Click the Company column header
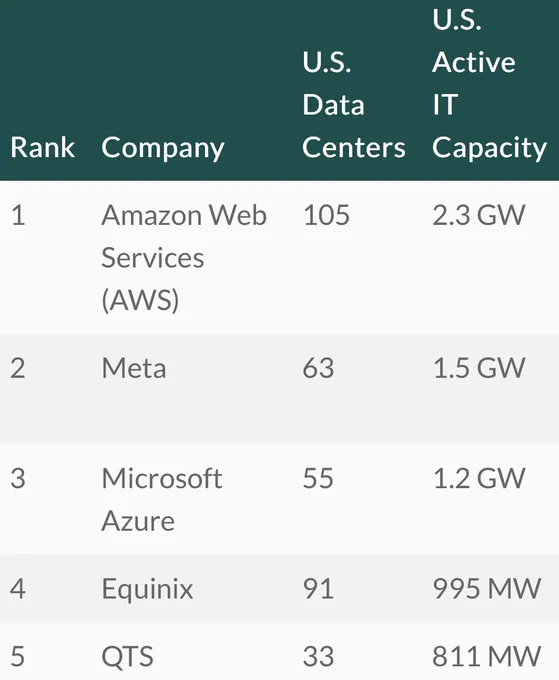Viewport: 559px width, 680px height. [163, 149]
